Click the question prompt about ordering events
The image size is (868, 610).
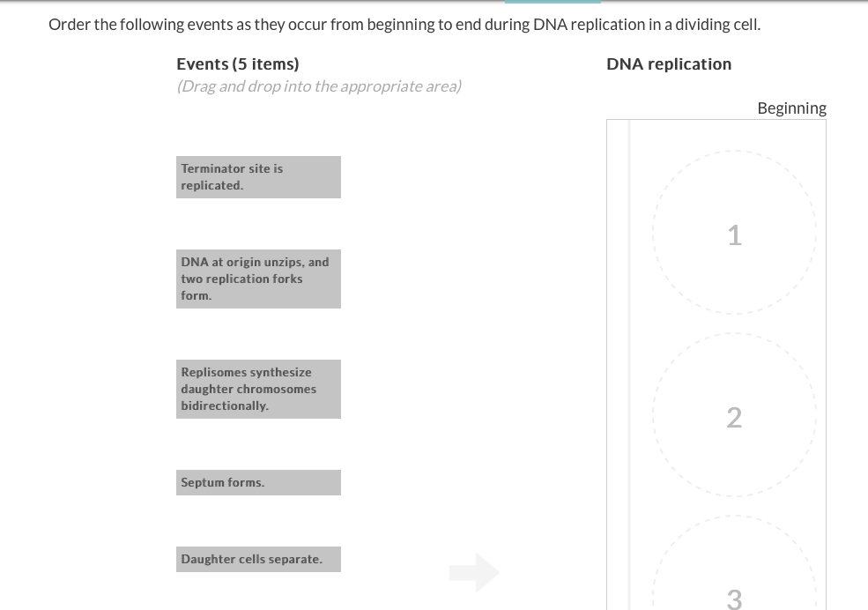(404, 25)
